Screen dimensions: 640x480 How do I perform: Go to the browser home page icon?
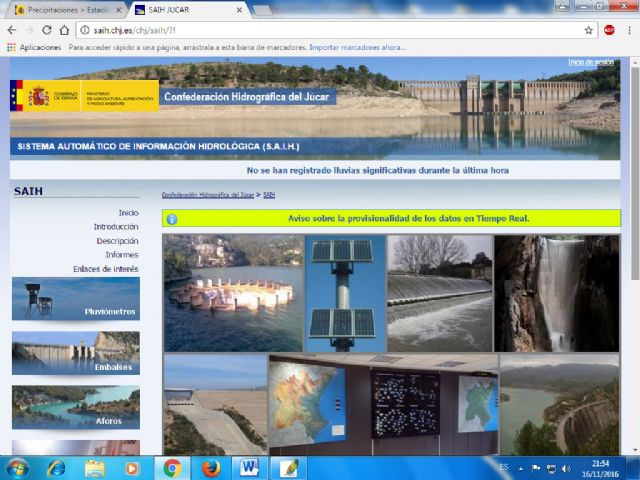pyautogui.click(x=64, y=30)
